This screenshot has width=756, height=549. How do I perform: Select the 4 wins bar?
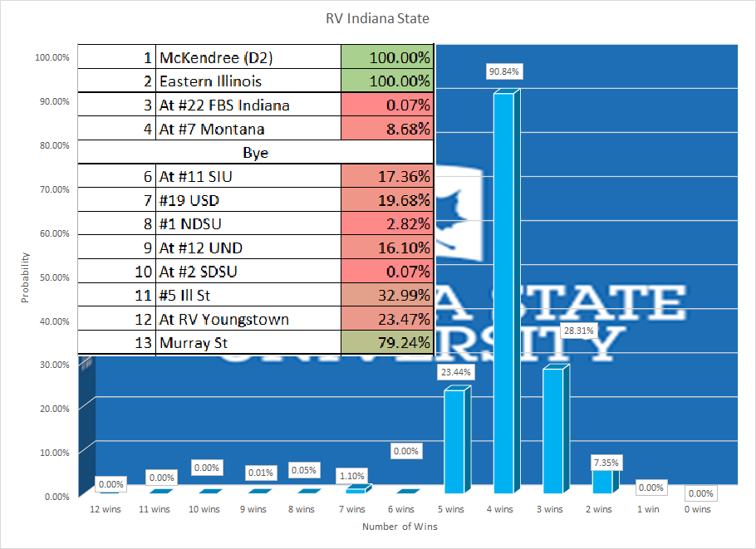click(503, 291)
